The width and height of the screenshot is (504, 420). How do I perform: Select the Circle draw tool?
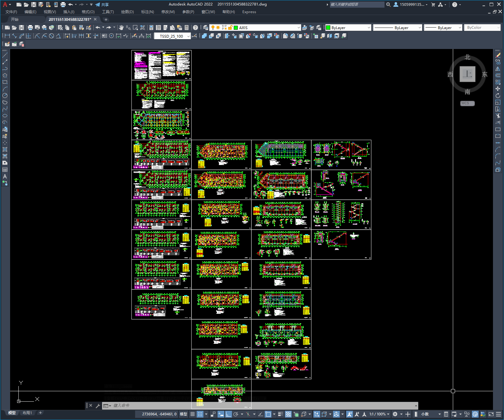(x=5, y=96)
